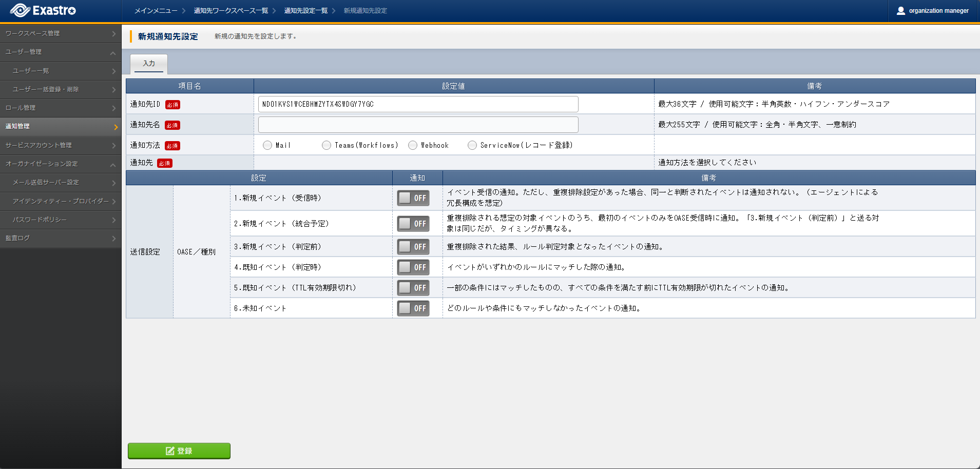
Task: Click the 送信設定 cell
Action: point(149,252)
